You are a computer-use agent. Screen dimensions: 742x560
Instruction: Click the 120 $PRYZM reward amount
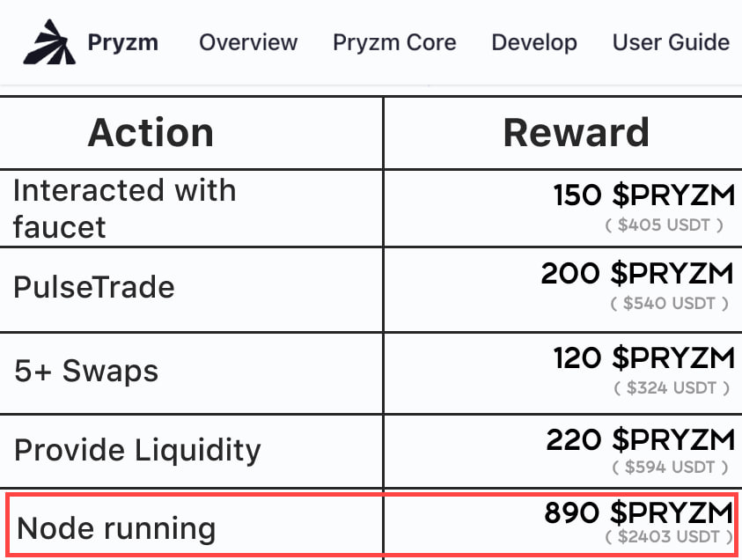click(644, 357)
